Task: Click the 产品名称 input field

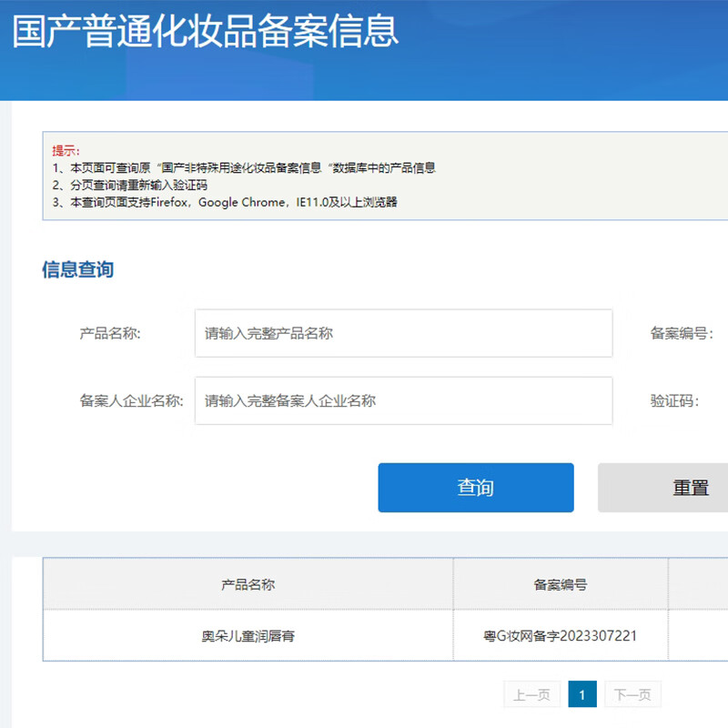Action: click(403, 333)
